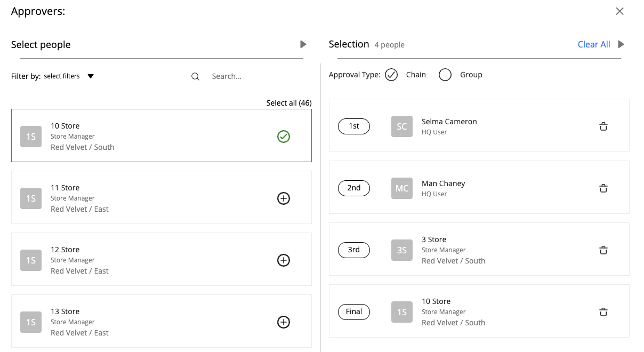Click the 11 Store name text
Viewport: 644px width, 352px height.
[x=65, y=188]
